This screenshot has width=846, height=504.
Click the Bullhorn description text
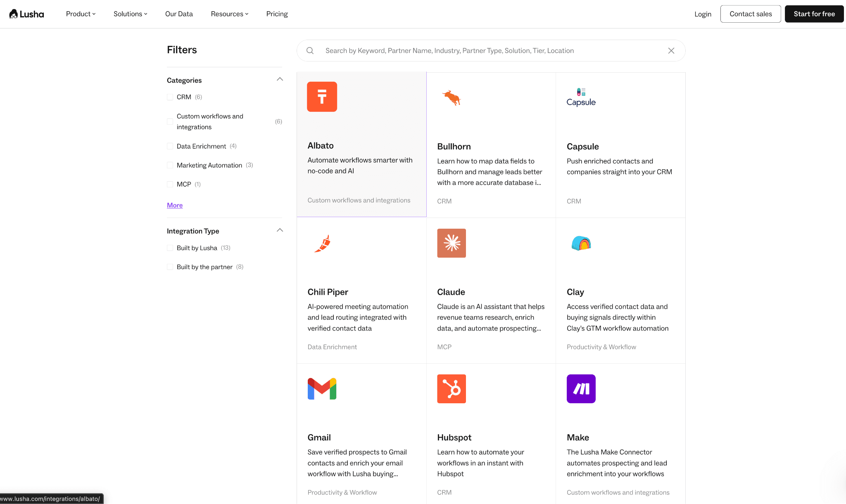pos(490,172)
